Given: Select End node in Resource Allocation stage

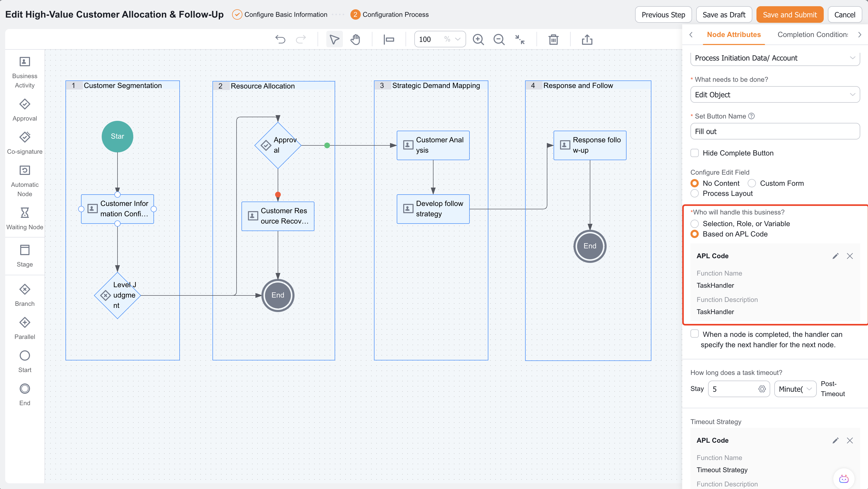Looking at the screenshot, I should pos(278,295).
